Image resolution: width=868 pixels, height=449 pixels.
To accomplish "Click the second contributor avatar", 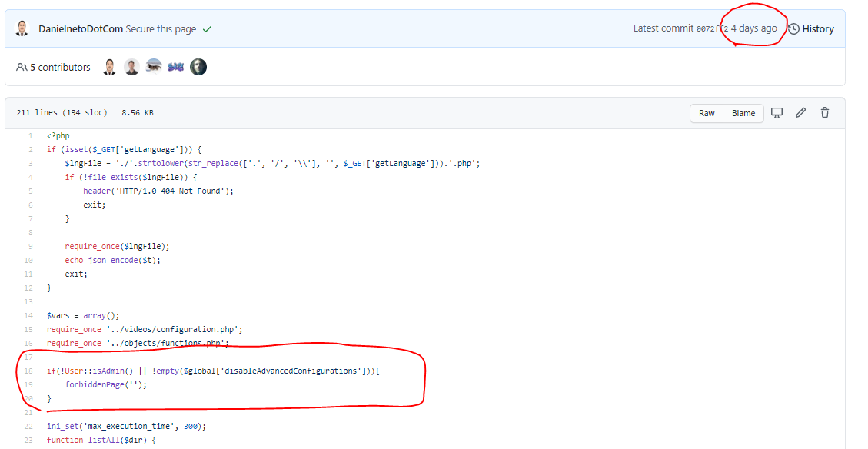I will click(x=131, y=67).
